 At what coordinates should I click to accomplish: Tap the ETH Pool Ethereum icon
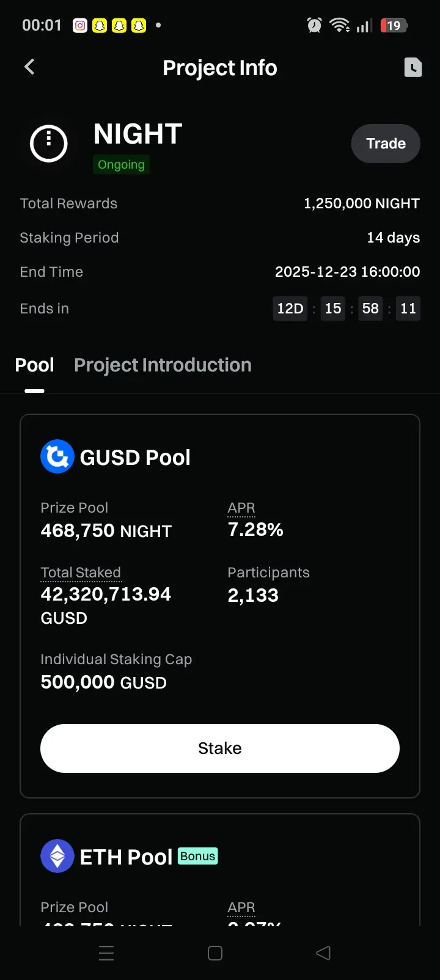point(57,856)
